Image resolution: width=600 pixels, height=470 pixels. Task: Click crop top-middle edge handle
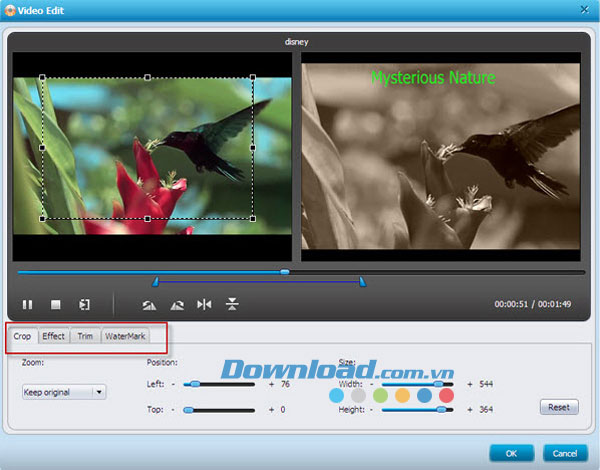[x=147, y=77]
